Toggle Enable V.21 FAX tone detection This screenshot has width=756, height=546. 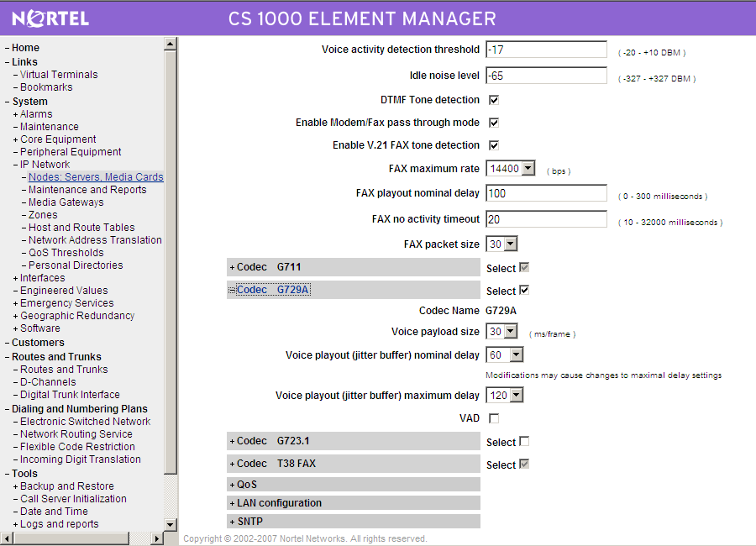click(x=494, y=145)
